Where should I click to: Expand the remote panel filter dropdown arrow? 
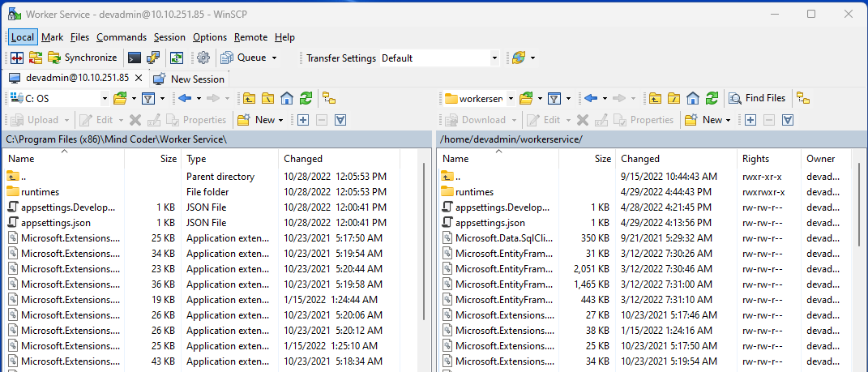[568, 99]
